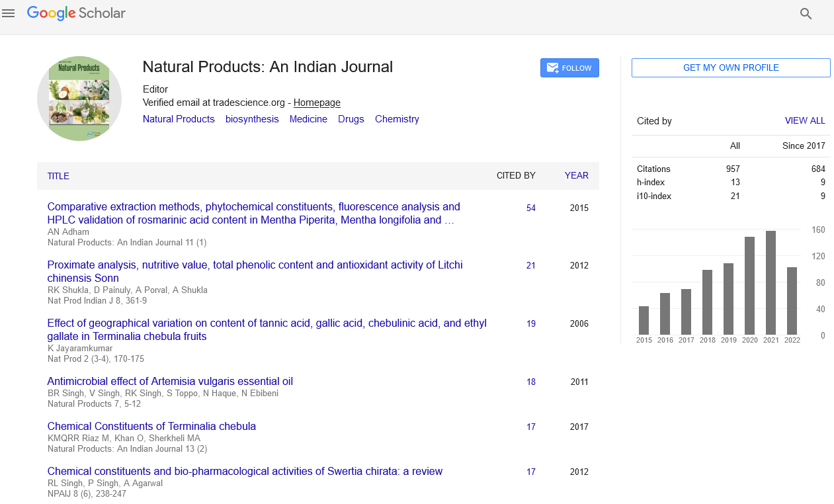The width and height of the screenshot is (834, 504).
Task: Click the Since 2017 column header
Action: pyautogui.click(x=804, y=146)
